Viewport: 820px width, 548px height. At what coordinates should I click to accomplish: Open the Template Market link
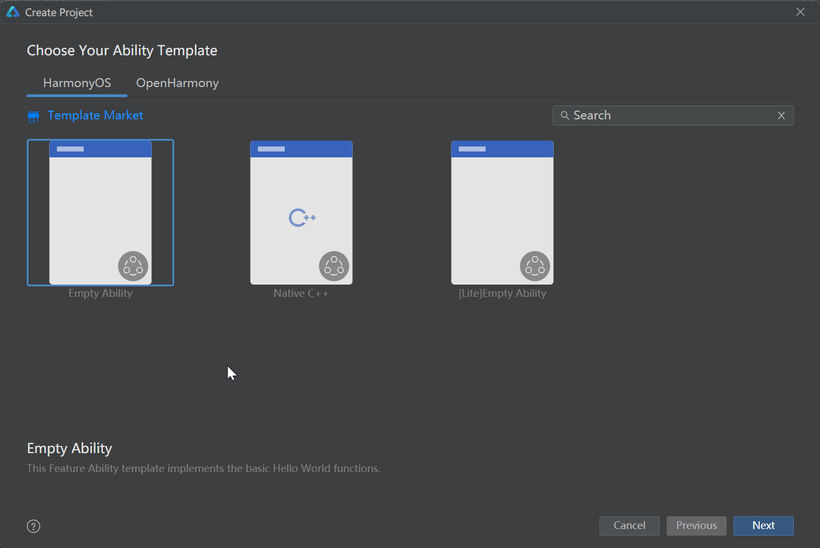pos(95,116)
